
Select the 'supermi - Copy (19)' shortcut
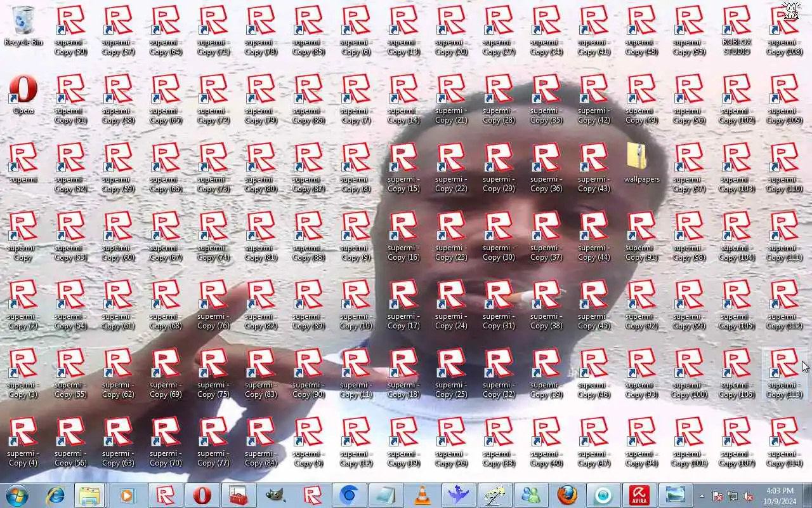coord(404,442)
